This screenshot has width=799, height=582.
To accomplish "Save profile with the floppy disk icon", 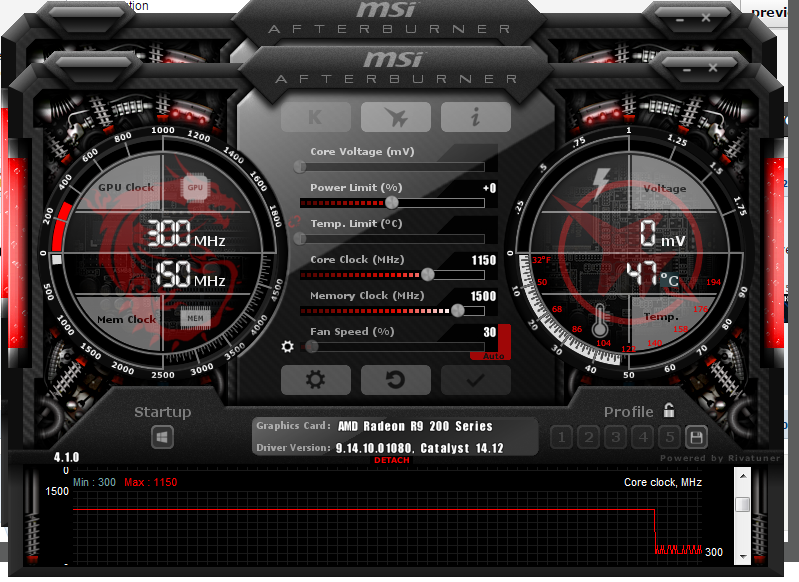I will click(x=696, y=437).
